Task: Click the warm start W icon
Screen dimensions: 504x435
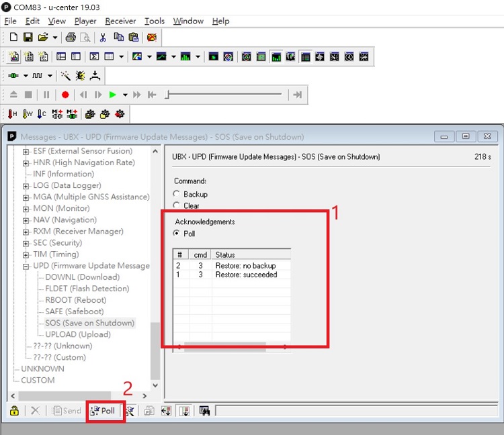Action: pyautogui.click(x=28, y=114)
